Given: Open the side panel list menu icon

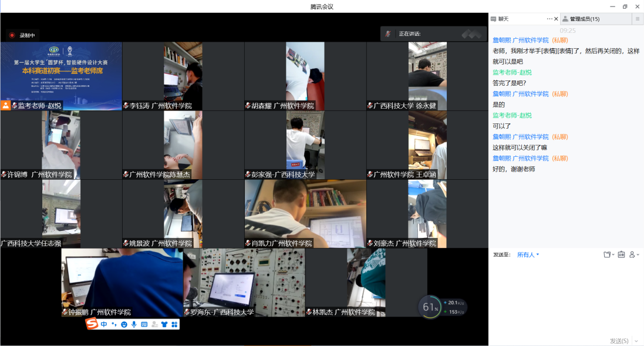Looking at the screenshot, I should pyautogui.click(x=638, y=19).
